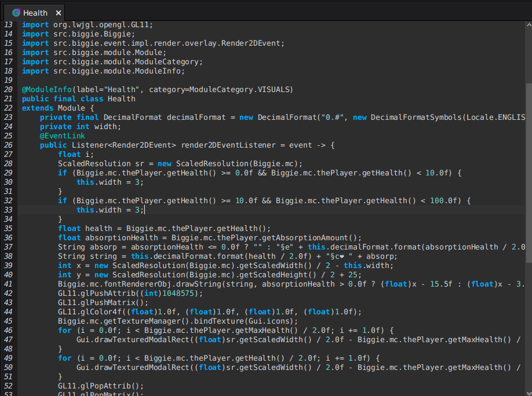Click the scrollbar track above the thumb
This screenshot has height=396, width=532.
tap(528, 55)
